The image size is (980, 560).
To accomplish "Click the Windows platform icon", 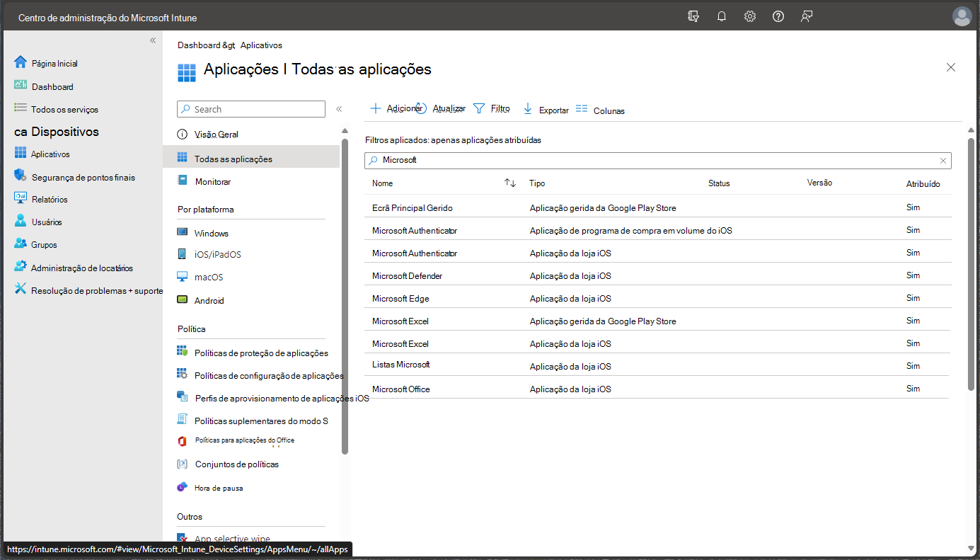I will [x=183, y=232].
